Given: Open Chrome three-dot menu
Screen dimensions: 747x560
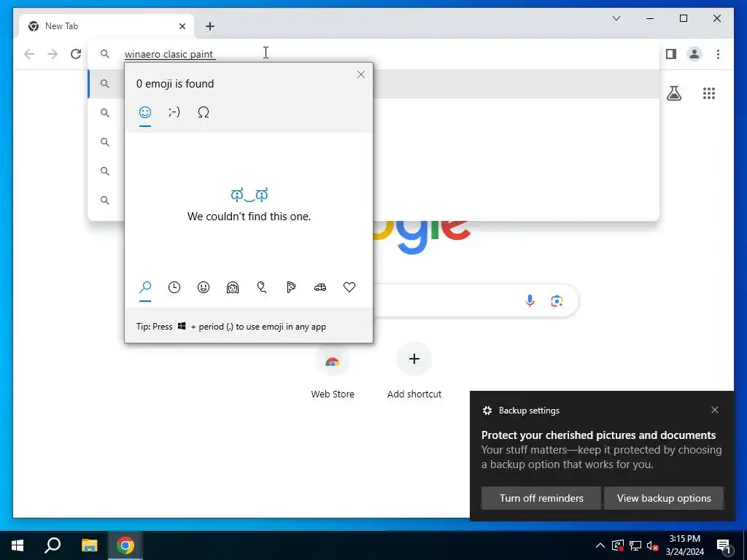Looking at the screenshot, I should tap(718, 54).
